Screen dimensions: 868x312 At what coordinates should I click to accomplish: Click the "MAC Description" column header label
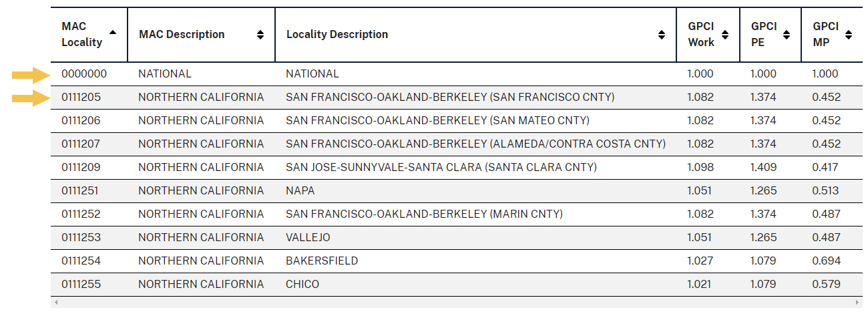coord(182,35)
